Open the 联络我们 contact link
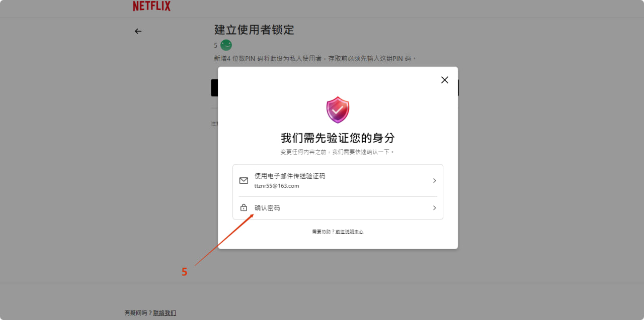This screenshot has width=644, height=320. point(165,313)
